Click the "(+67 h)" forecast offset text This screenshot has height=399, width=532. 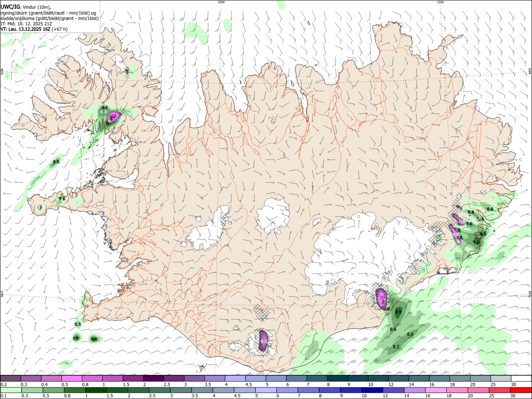(59, 29)
